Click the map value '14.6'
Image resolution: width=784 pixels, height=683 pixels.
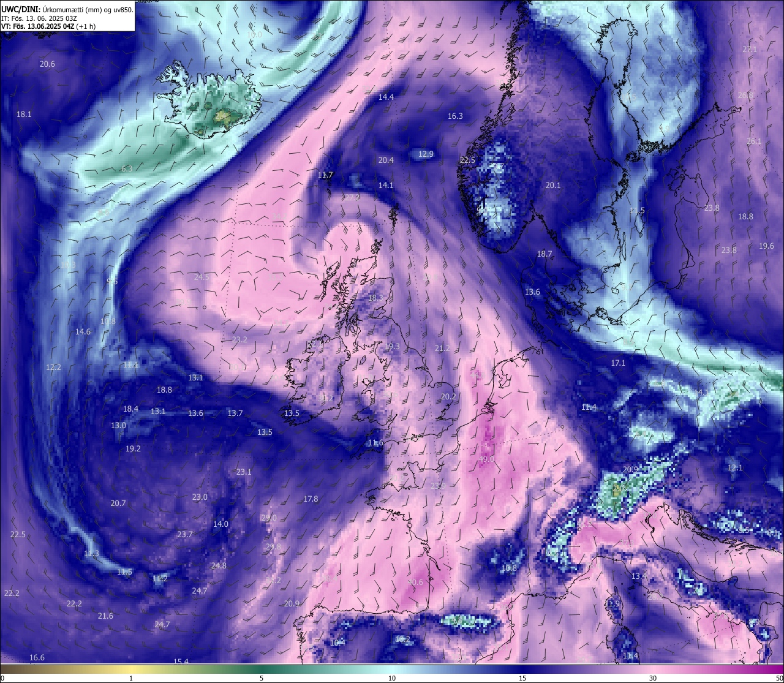[x=83, y=332]
